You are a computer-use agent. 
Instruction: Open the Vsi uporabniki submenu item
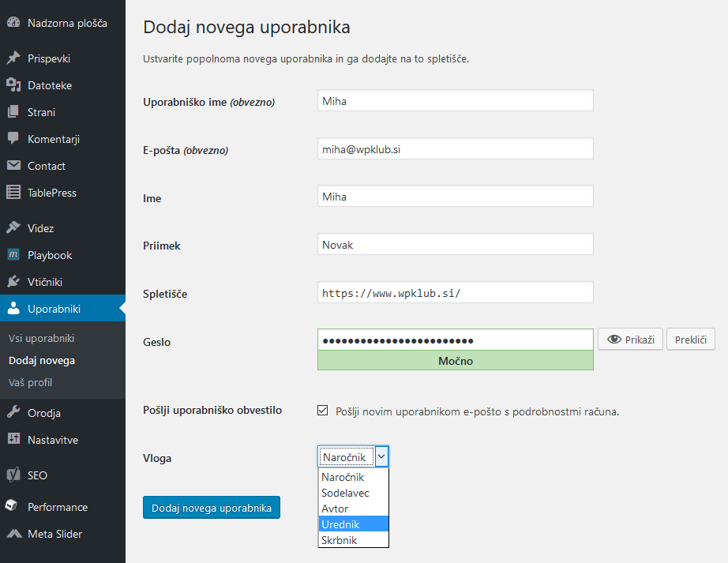point(41,338)
